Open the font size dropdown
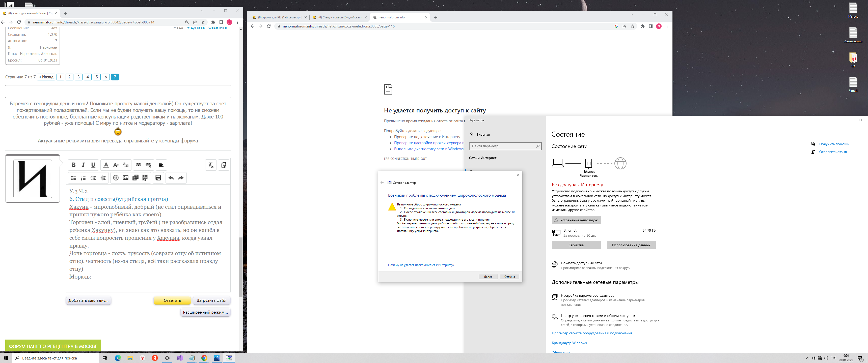This screenshot has width=868, height=363. tap(116, 165)
